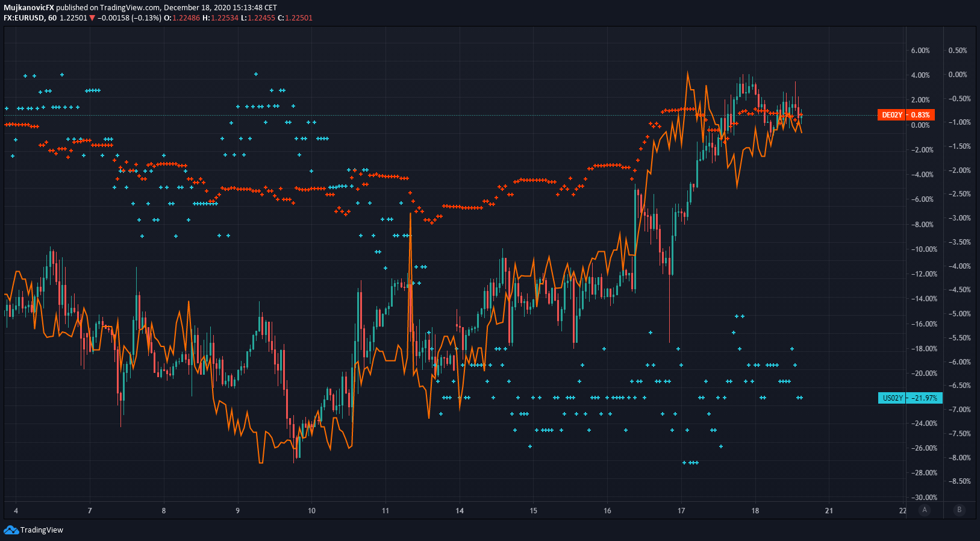Click the -10.00% axis label
This screenshot has height=541, width=980.
tap(923, 249)
